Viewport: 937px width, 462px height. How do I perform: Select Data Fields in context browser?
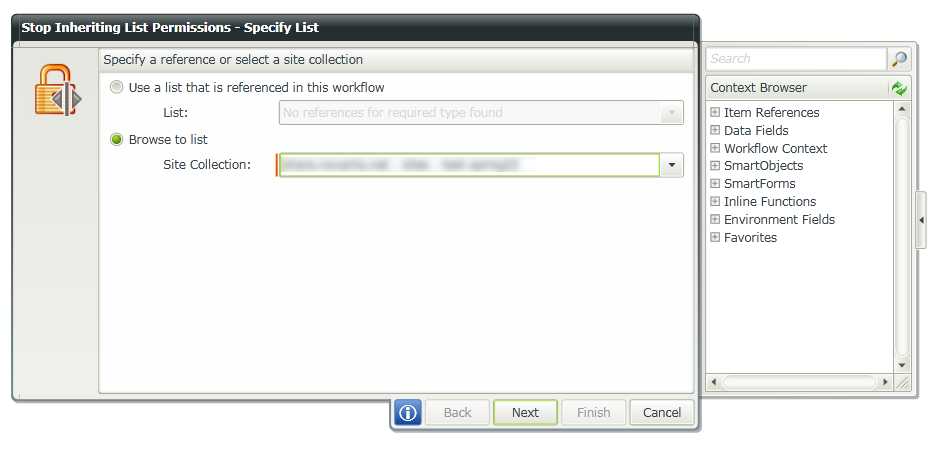(756, 130)
